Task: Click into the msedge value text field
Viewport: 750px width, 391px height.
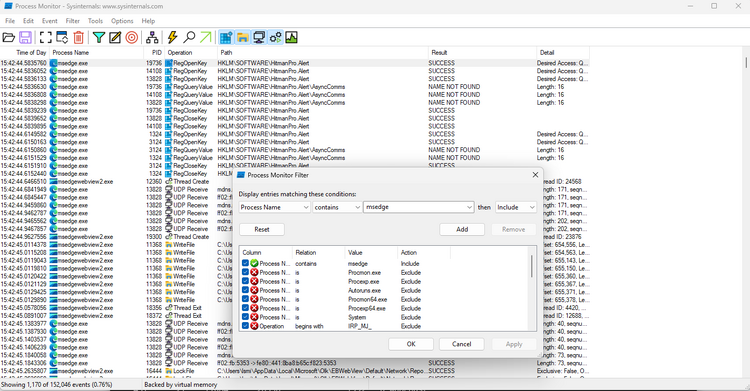Action: (x=414, y=207)
